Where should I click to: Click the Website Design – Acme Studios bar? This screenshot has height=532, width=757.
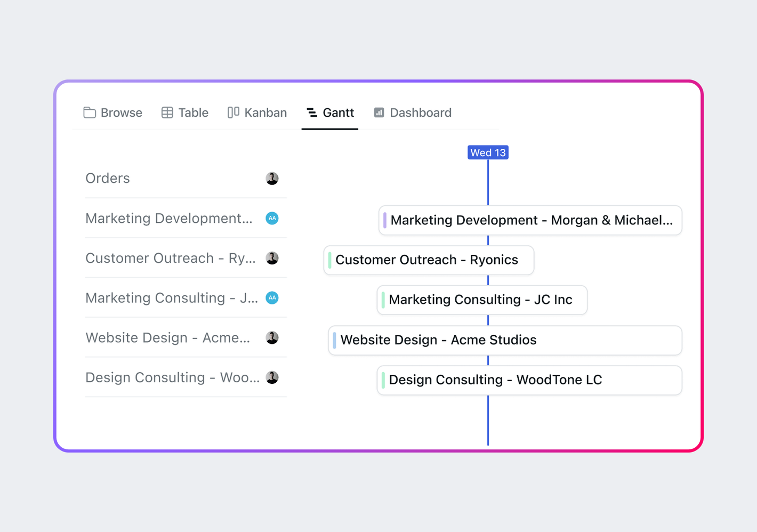click(504, 340)
